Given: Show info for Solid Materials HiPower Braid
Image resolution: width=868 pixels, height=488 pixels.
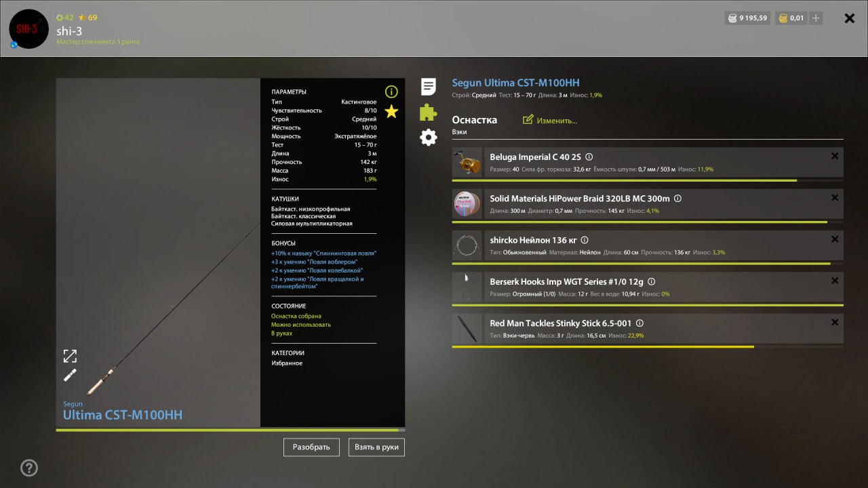Looking at the screenshot, I should coord(677,199).
